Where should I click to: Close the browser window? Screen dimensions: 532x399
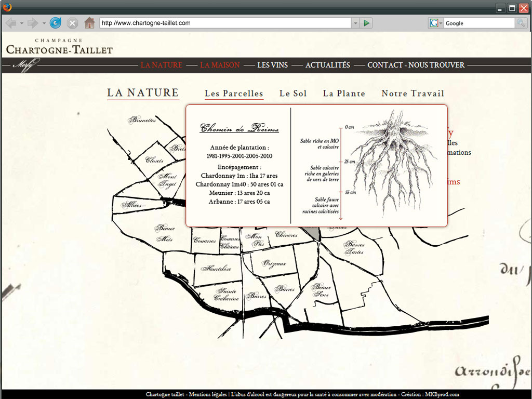524,8
